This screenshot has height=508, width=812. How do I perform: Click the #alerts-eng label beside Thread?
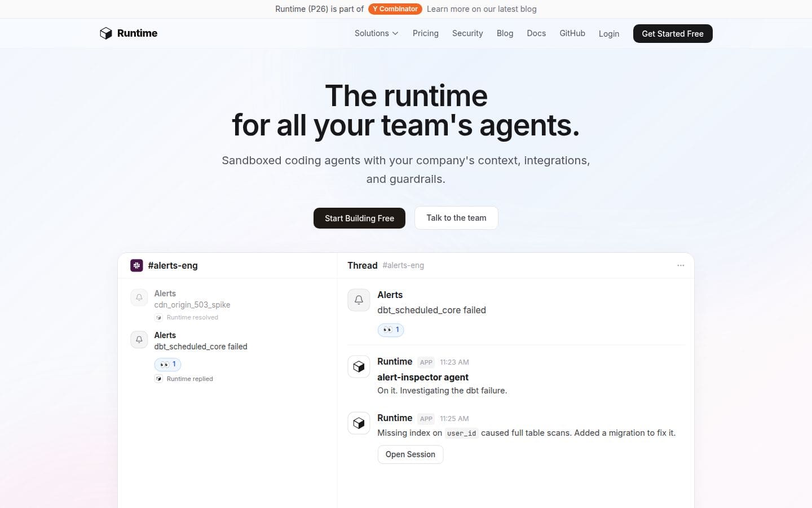(403, 265)
